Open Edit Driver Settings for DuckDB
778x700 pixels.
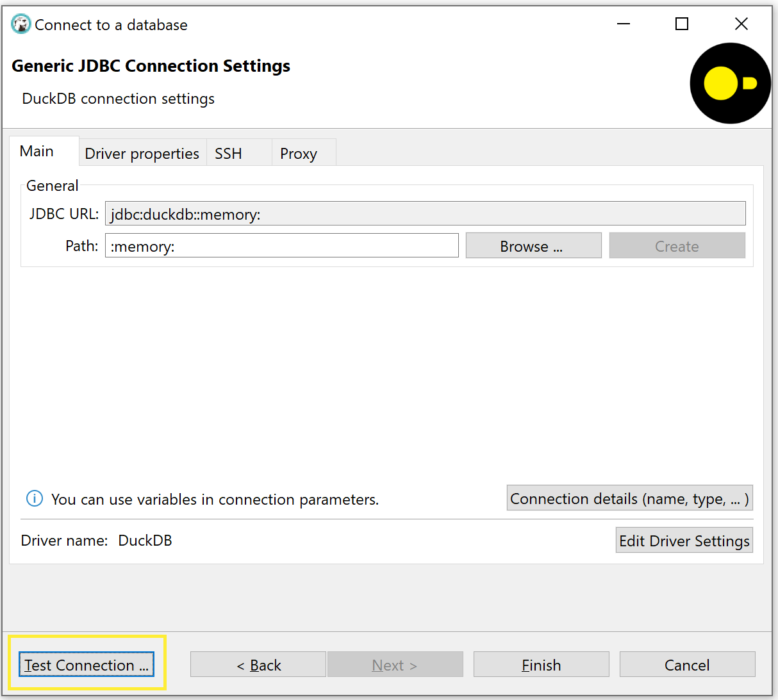tap(684, 540)
